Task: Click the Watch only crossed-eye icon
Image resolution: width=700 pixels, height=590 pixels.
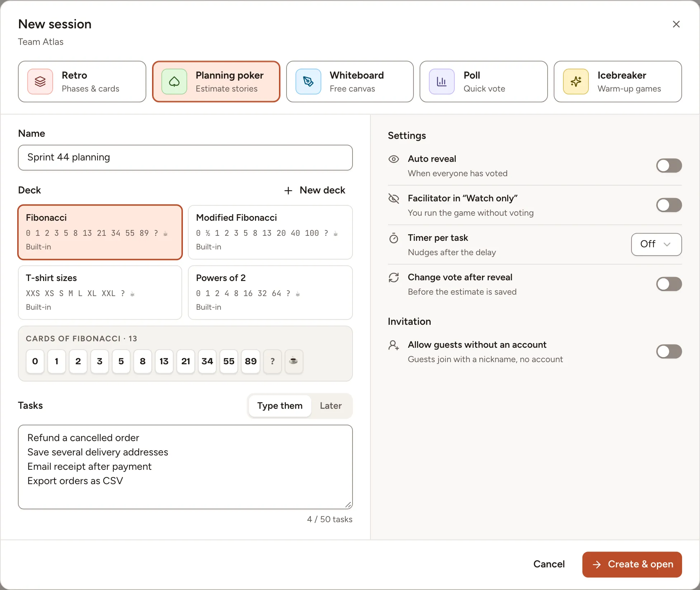Action: click(394, 198)
